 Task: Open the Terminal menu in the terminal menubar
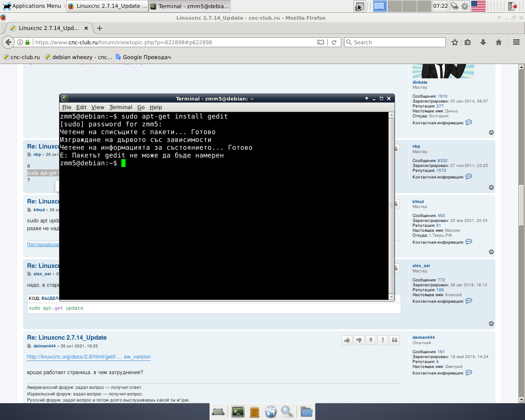coord(121,107)
